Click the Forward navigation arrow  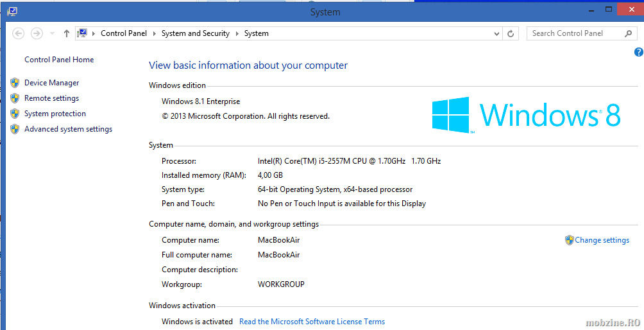point(37,33)
